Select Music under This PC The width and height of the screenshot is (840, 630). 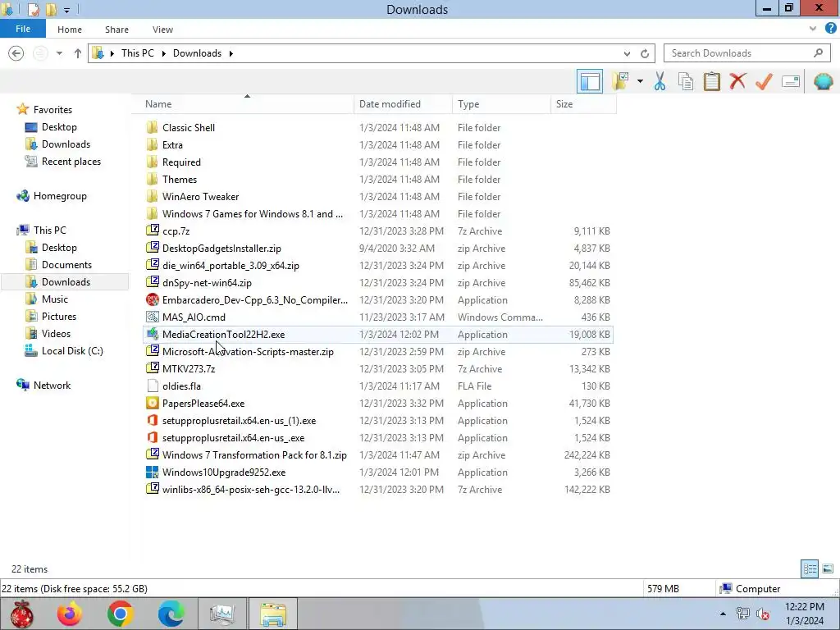[x=55, y=299]
